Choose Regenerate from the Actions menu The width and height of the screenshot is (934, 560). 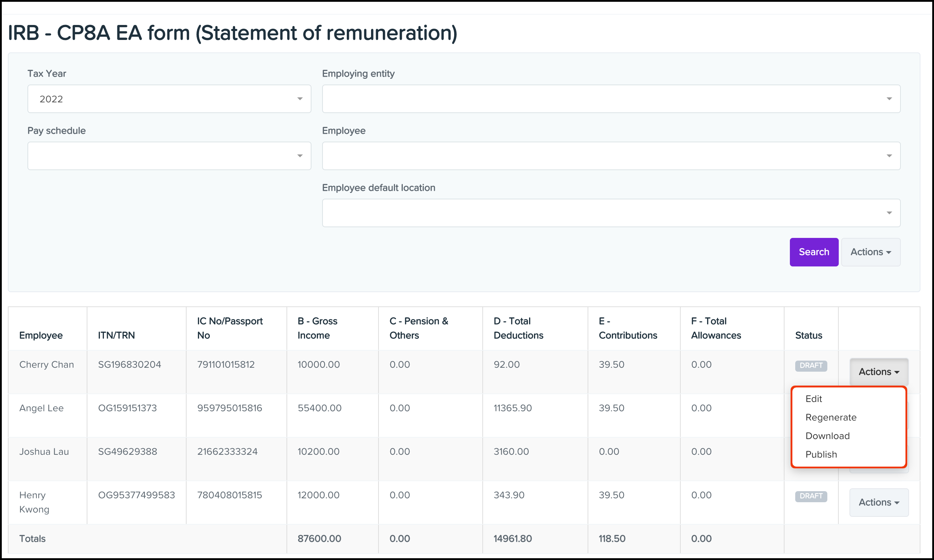click(x=831, y=417)
